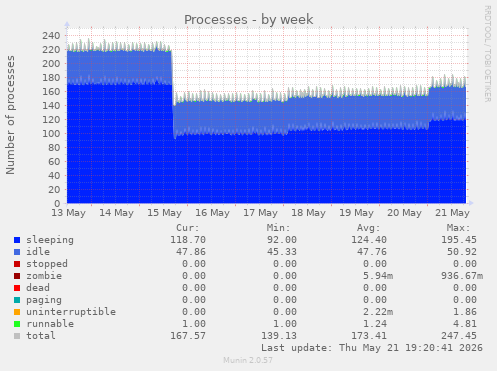Click the '14 May' x-axis label
Image resolution: width=497 pixels, height=371 pixels.
[116, 213]
